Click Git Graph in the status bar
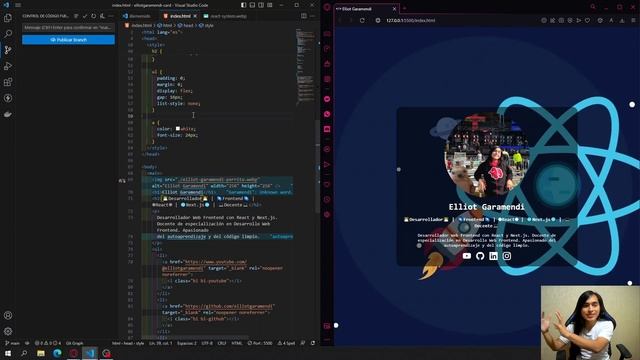The width and height of the screenshot is (640, 360). (x=74, y=343)
